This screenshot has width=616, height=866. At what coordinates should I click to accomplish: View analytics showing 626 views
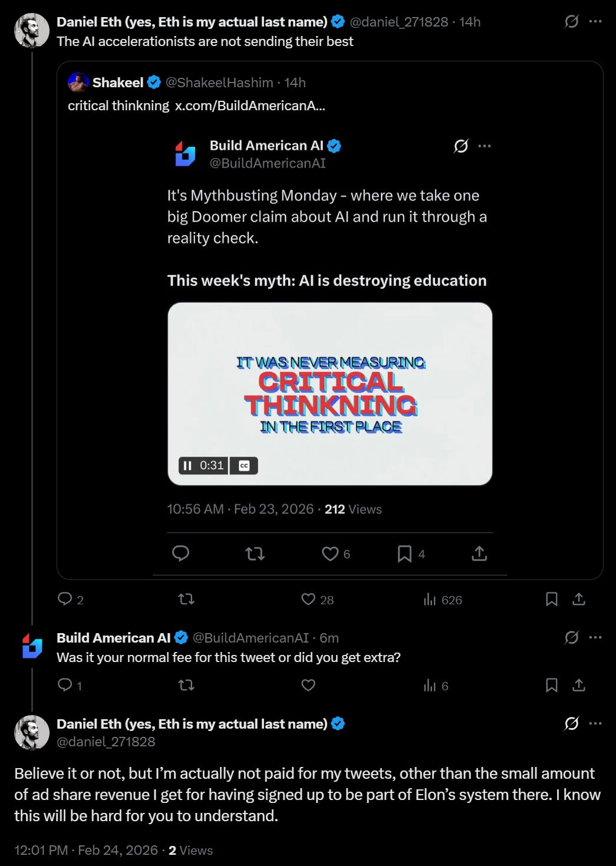point(443,600)
